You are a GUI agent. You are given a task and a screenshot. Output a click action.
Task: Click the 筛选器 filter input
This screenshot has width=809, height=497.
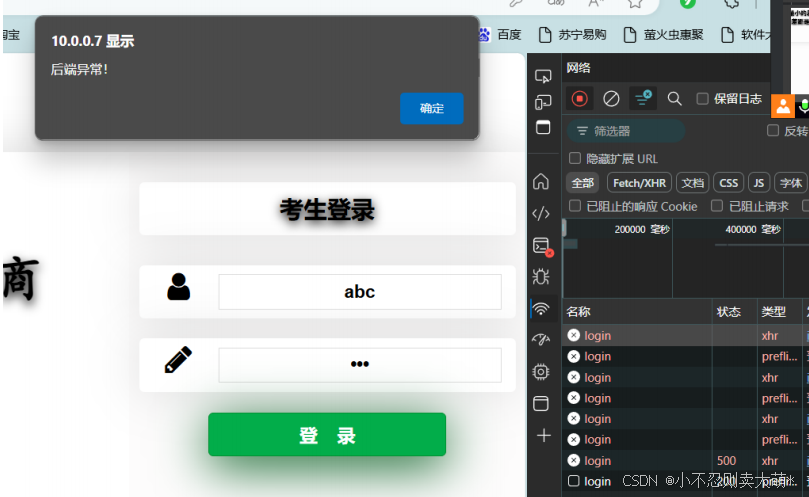626,131
